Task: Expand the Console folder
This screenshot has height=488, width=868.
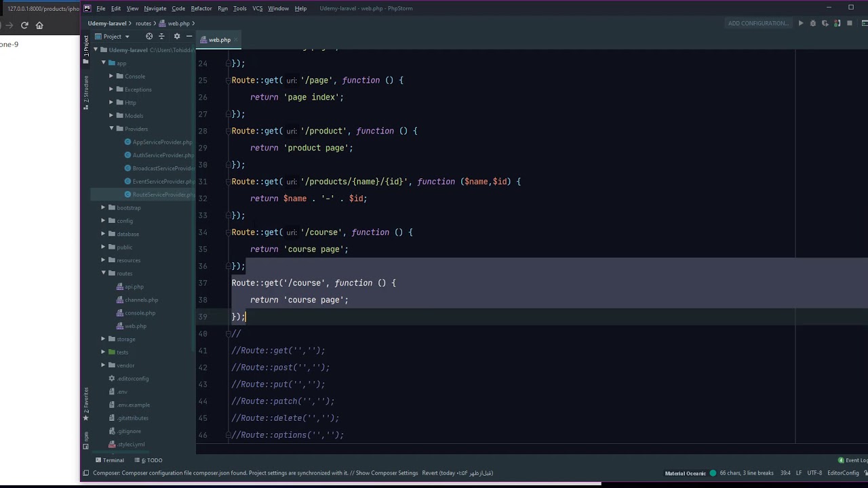Action: pyautogui.click(x=111, y=76)
